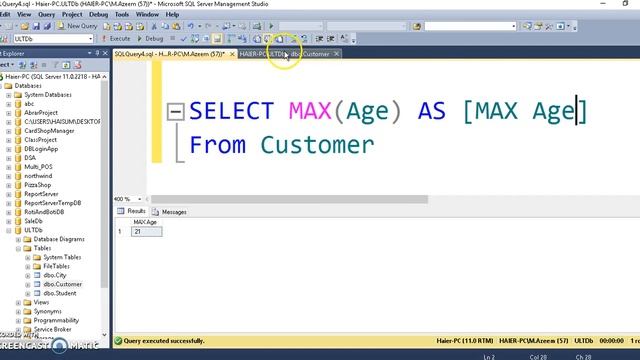Click the Undo arrow icon
640x360 pixels.
pos(191,27)
